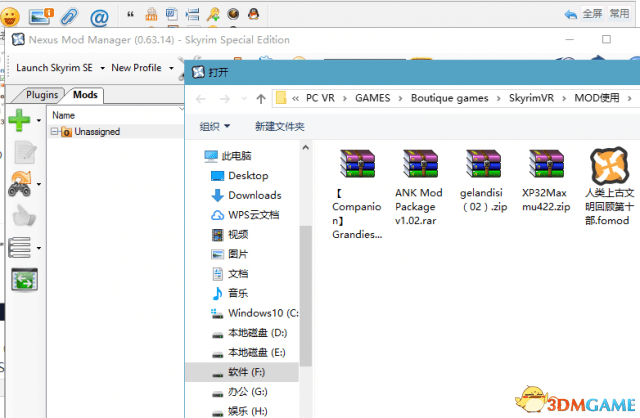Click Launch Skyrim SE button
This screenshot has height=418, width=640.
[x=54, y=68]
